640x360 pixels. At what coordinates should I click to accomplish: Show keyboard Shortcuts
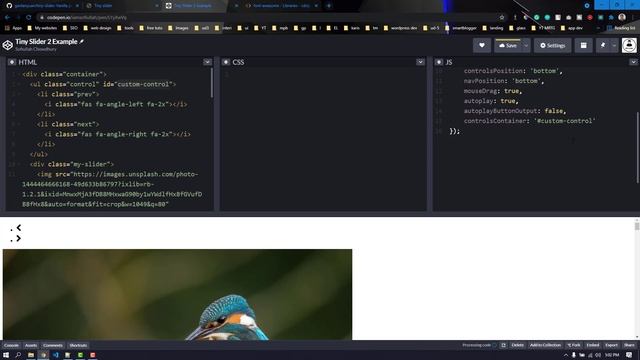[78, 345]
